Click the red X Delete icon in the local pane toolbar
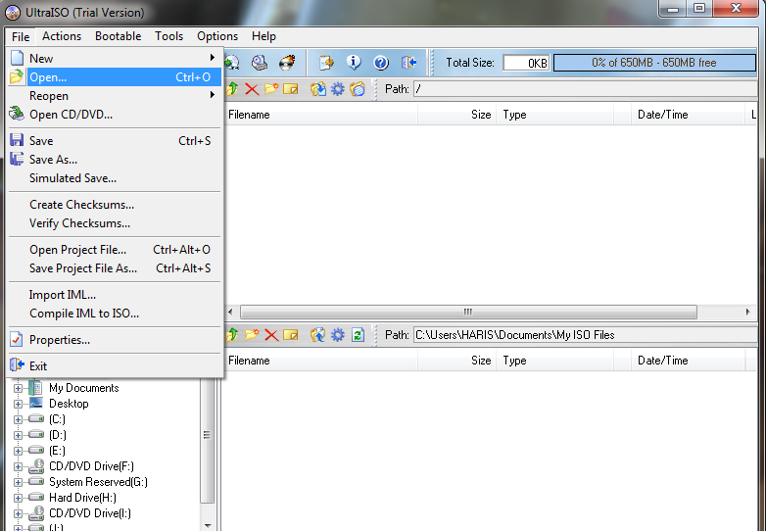Image resolution: width=766 pixels, height=532 pixels. tap(271, 335)
